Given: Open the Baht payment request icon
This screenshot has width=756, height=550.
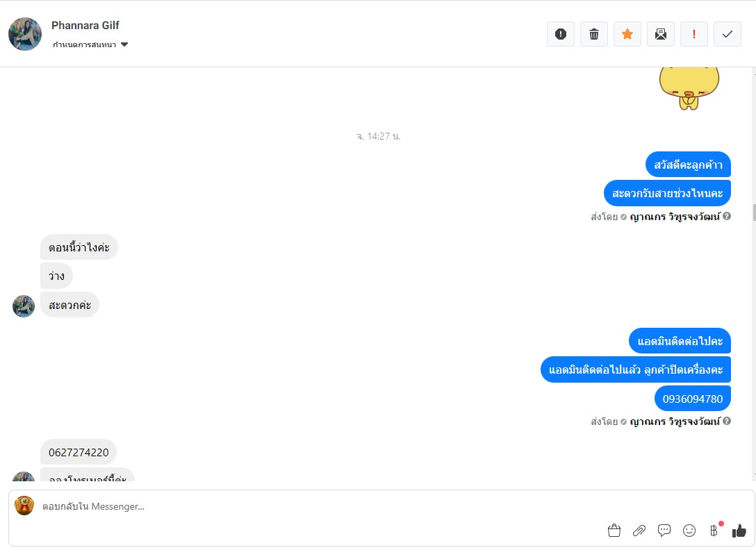Looking at the screenshot, I should click(714, 531).
